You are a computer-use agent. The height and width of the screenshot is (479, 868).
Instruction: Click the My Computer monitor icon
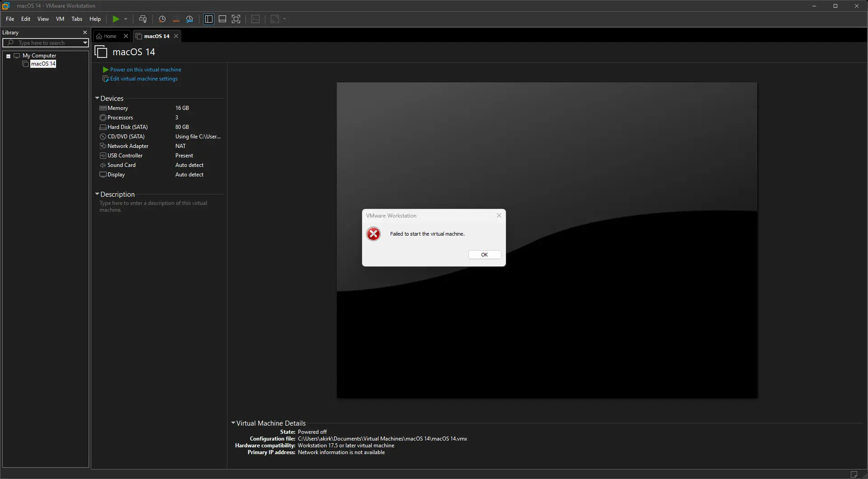tap(17, 56)
